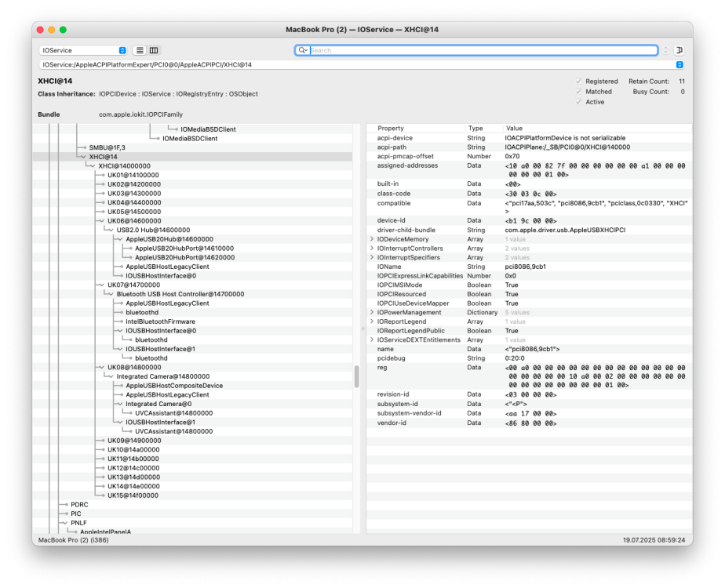Expand the IOInterruptSpecifiers property

coord(372,257)
